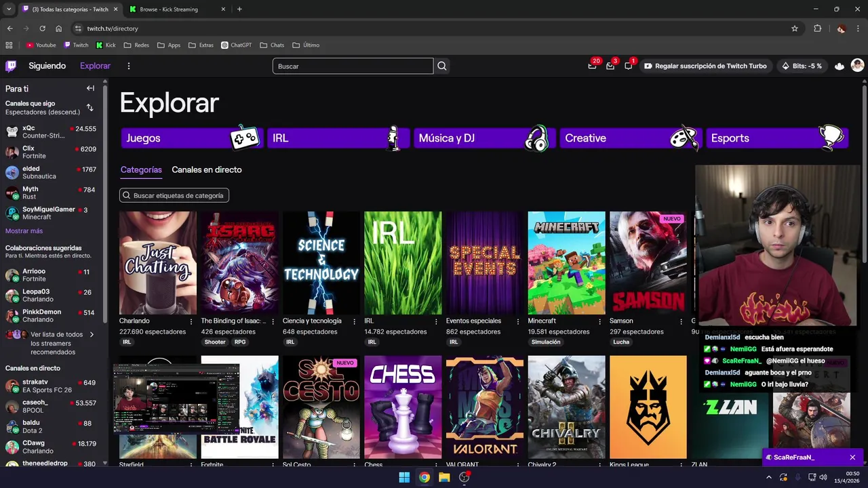Viewport: 868px width, 488px height.
Task: Open the Twitch inbox icon with badge 3
Action: point(610,66)
